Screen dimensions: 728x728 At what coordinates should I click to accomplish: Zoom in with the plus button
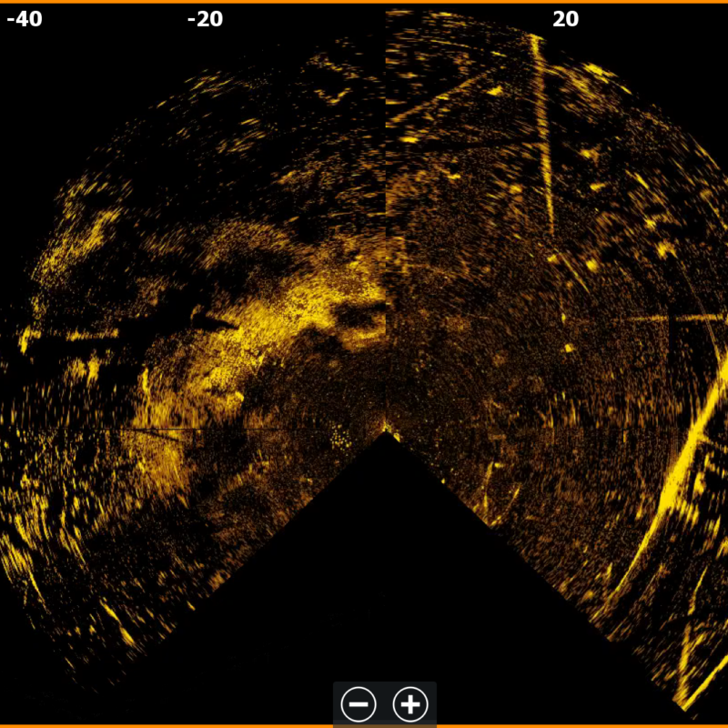click(410, 703)
